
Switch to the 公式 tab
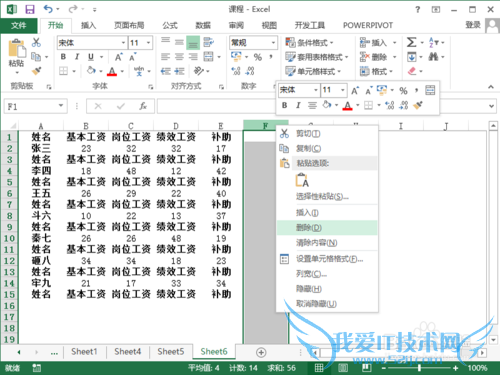170,25
